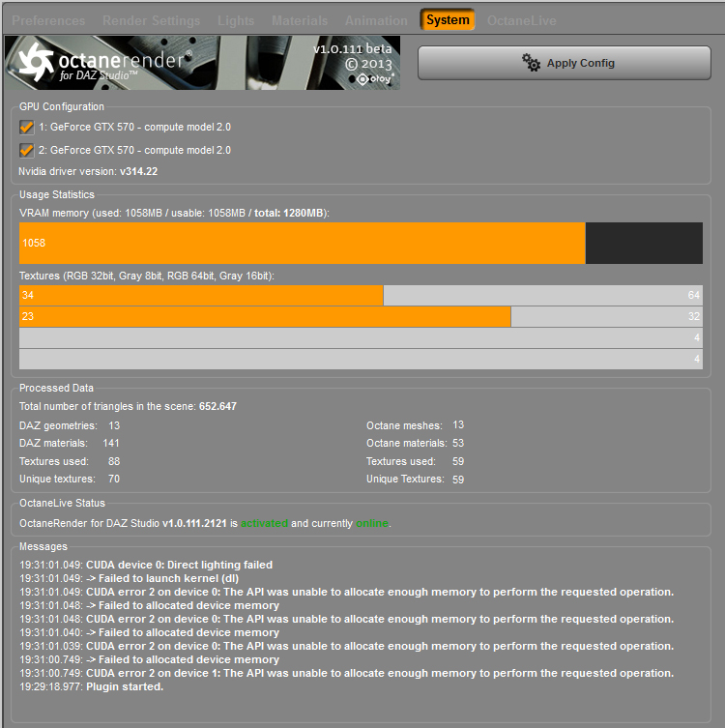
Task: Select the Animation tab
Action: (x=376, y=20)
